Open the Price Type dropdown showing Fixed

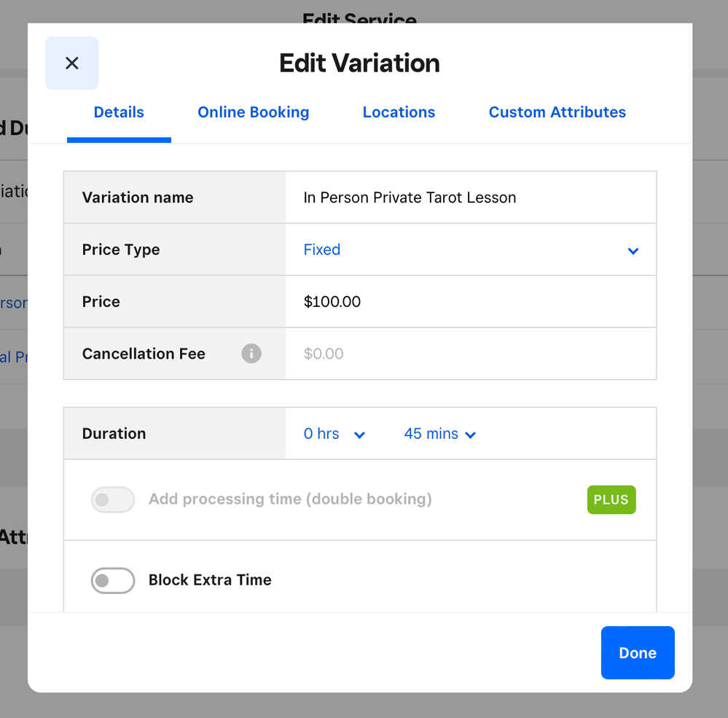[470, 250]
